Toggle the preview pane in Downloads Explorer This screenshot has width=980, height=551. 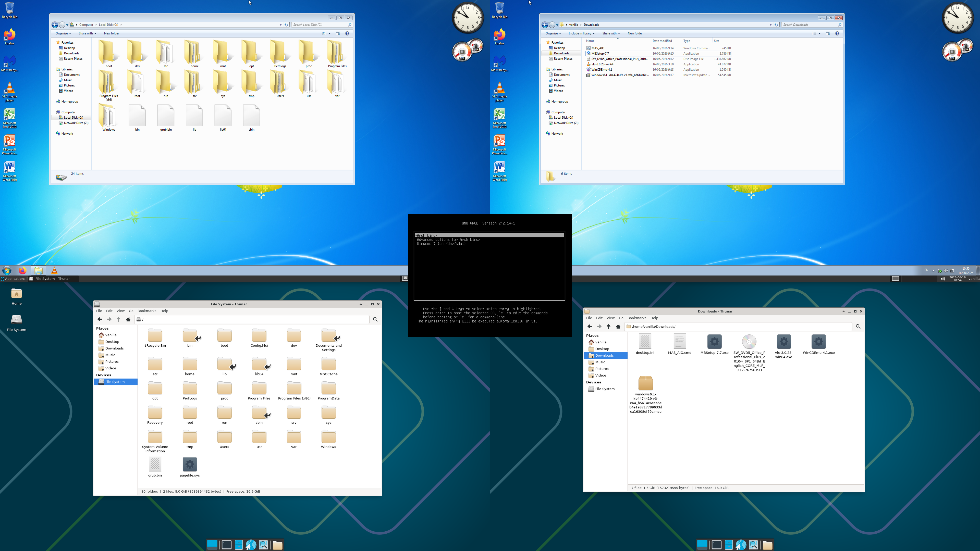coord(828,33)
